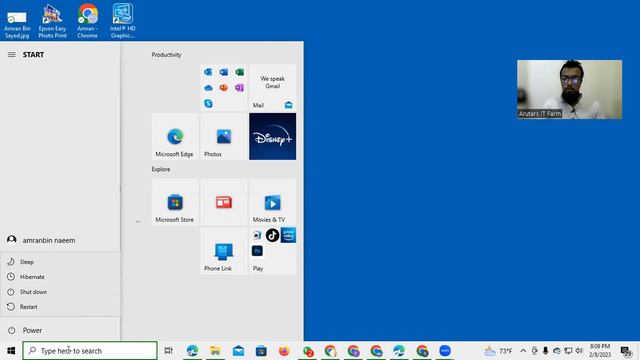Select Hibernate from the power options
640x360 pixels.
pos(60,277)
